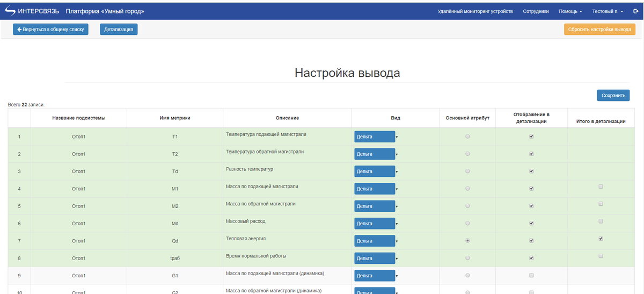Click the Платформа «Умный город» title link
This screenshot has height=294, width=644.
(x=105, y=11)
